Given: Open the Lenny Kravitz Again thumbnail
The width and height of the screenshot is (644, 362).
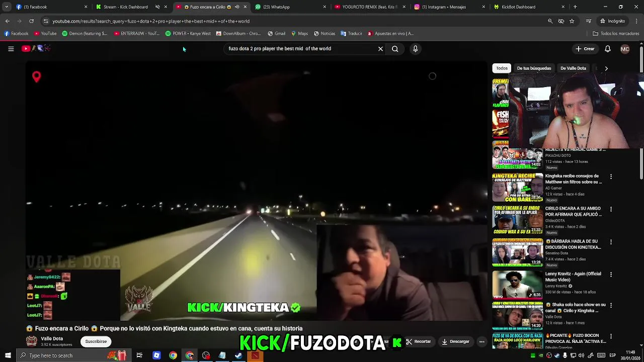Looking at the screenshot, I should click(x=517, y=285).
